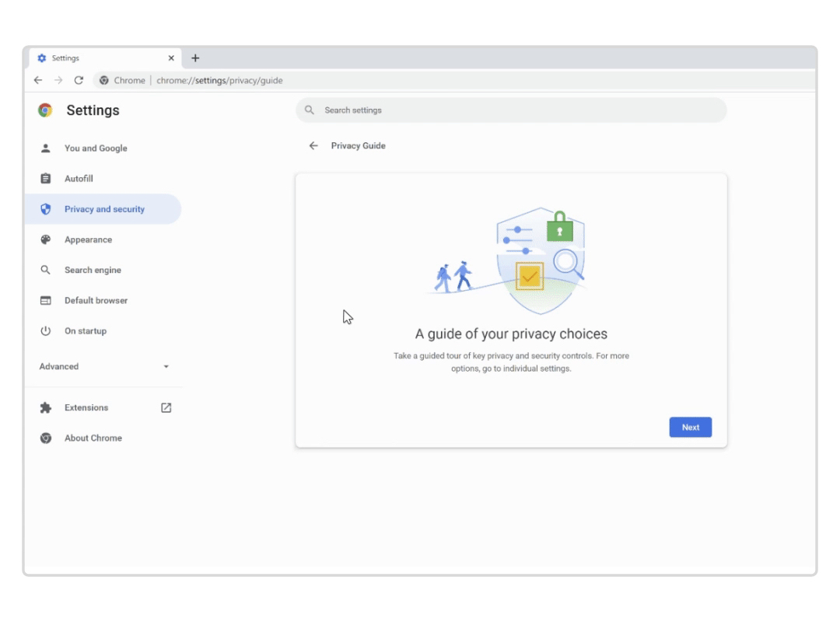Viewport: 840px width, 622px height.
Task: Click the Next button in Privacy Guide
Action: click(x=690, y=427)
